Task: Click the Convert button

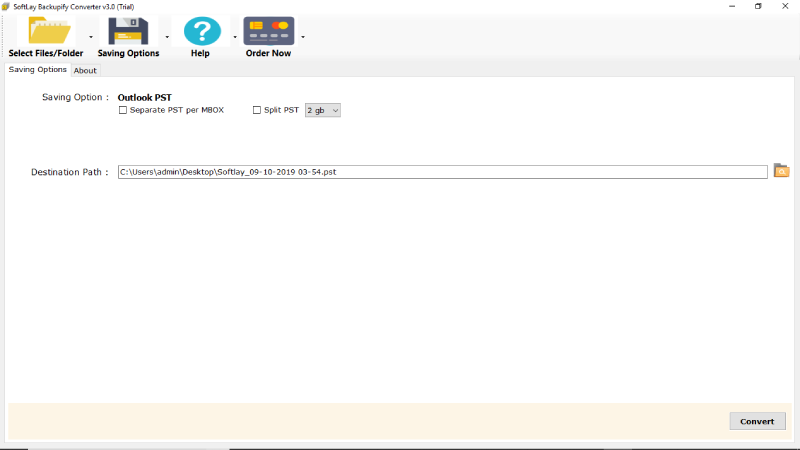Action: [x=757, y=421]
